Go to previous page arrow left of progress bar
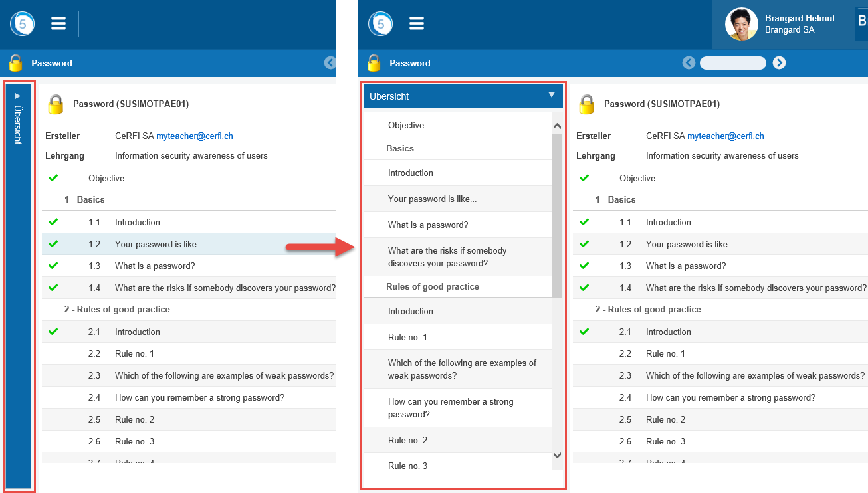Image resolution: width=868 pixels, height=493 pixels. point(689,63)
